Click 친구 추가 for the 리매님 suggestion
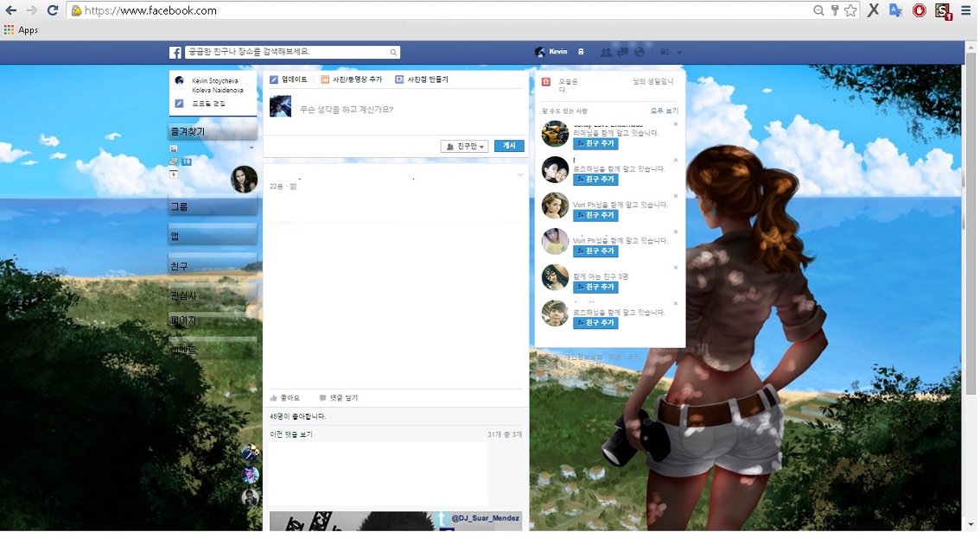Screen dimensions: 980x551 coord(595,143)
